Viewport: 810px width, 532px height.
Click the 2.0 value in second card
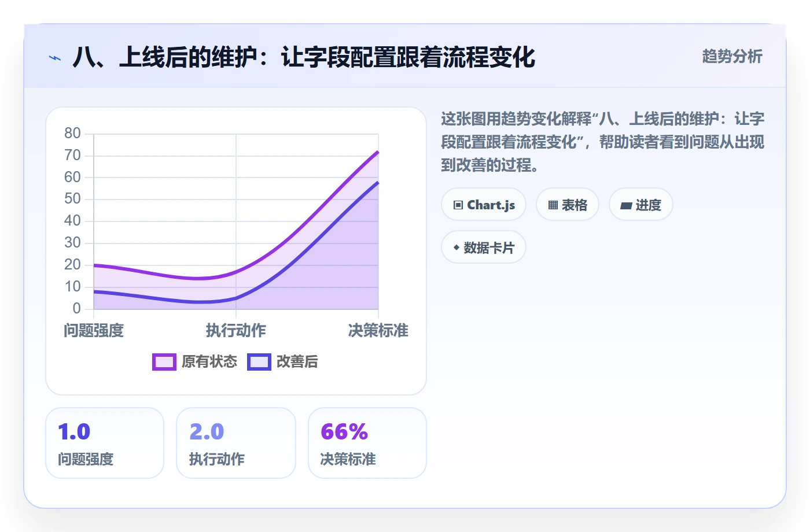coord(207,432)
